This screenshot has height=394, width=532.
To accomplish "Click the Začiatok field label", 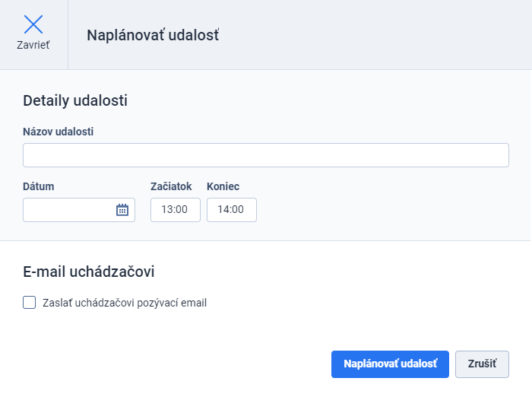I will coord(171,186).
